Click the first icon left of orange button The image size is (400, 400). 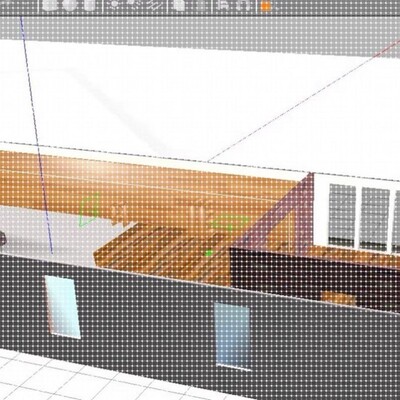pos(224,5)
